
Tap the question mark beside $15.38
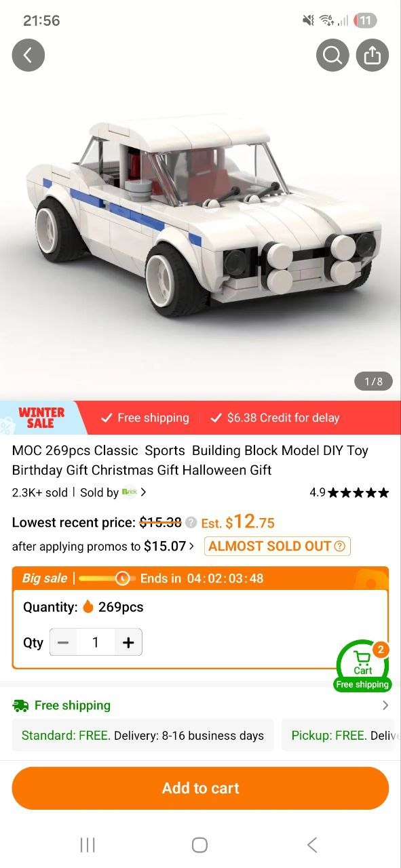[x=191, y=522]
